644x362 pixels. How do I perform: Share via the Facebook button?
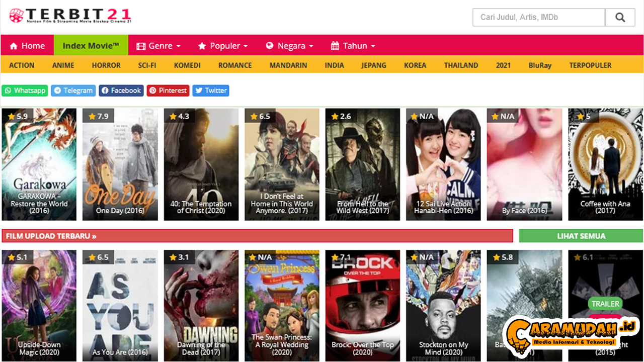(x=121, y=90)
